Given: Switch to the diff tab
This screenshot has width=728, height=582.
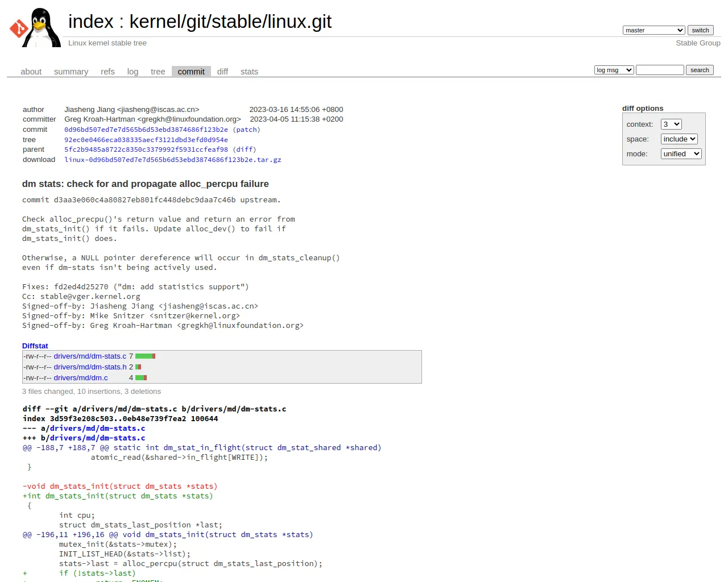Looking at the screenshot, I should point(222,72).
